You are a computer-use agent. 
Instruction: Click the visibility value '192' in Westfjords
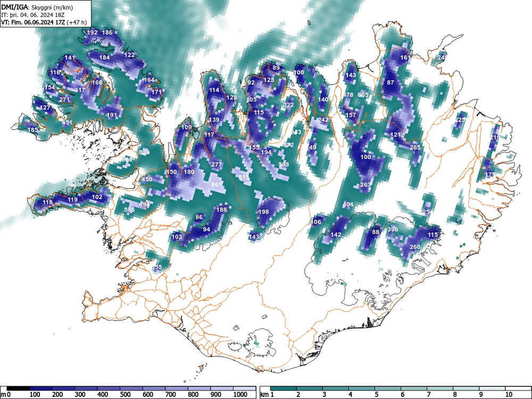tap(92, 32)
